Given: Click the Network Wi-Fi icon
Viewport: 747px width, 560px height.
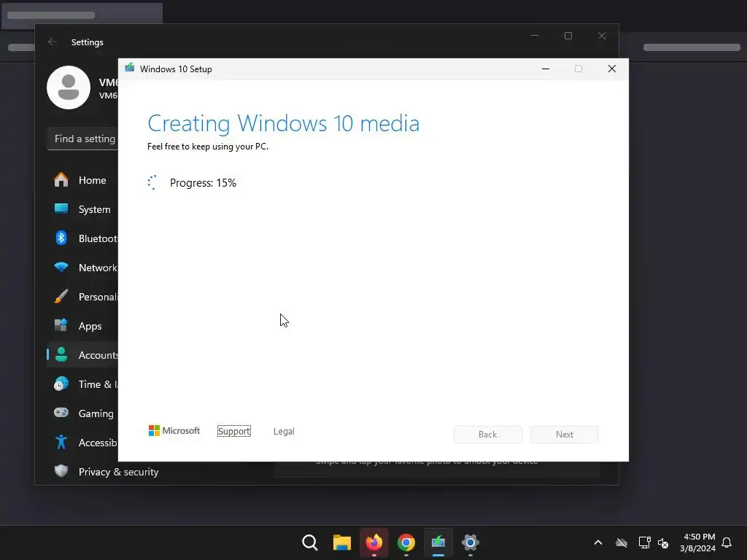Looking at the screenshot, I should (x=61, y=267).
